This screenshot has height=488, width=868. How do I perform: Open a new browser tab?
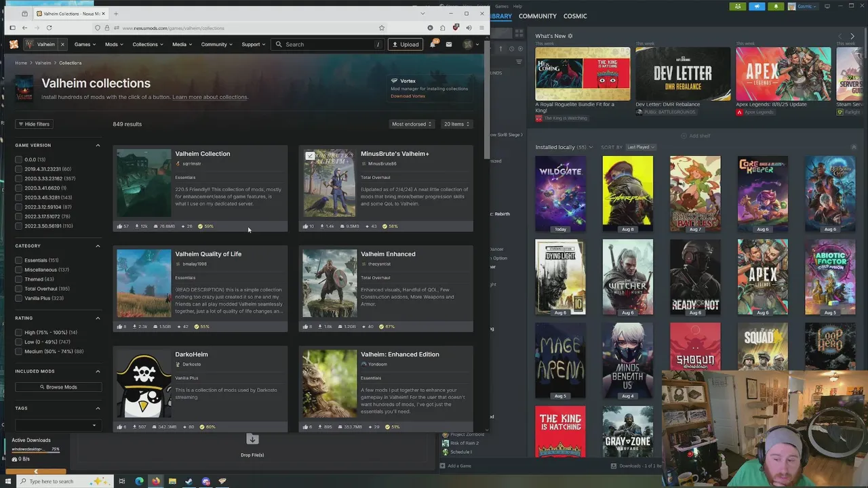116,14
